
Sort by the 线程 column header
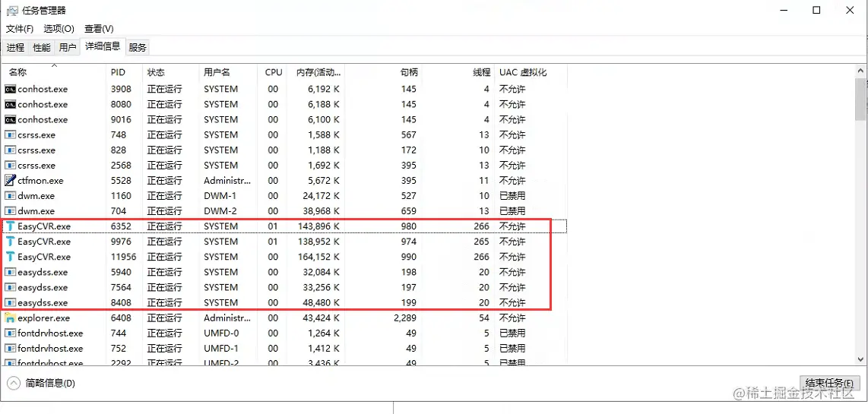coord(459,72)
